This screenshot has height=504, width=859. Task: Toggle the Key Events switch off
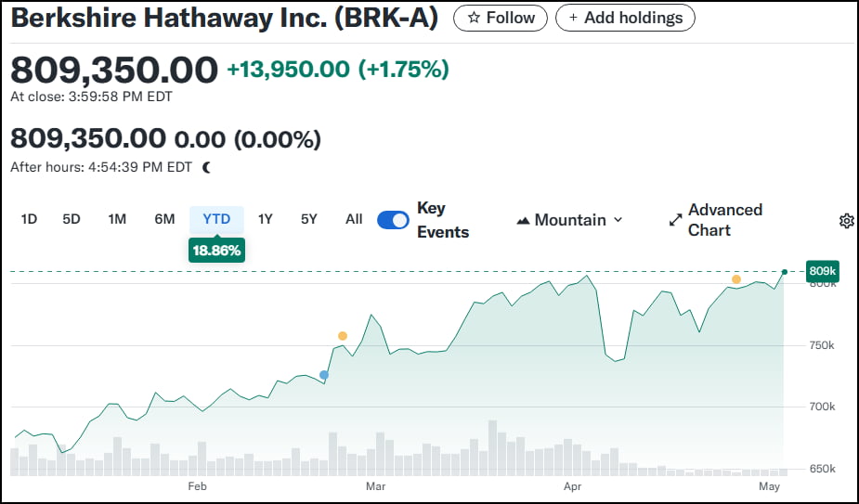tap(393, 220)
